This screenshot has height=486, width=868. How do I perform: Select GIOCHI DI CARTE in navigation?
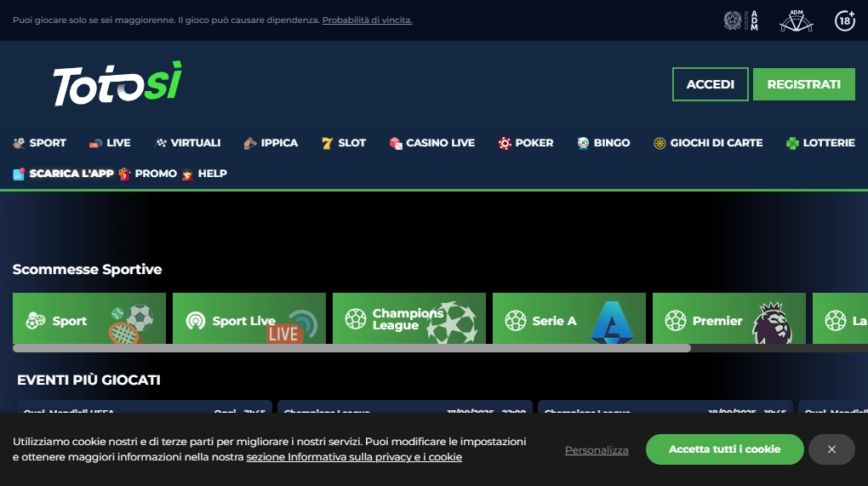click(708, 143)
